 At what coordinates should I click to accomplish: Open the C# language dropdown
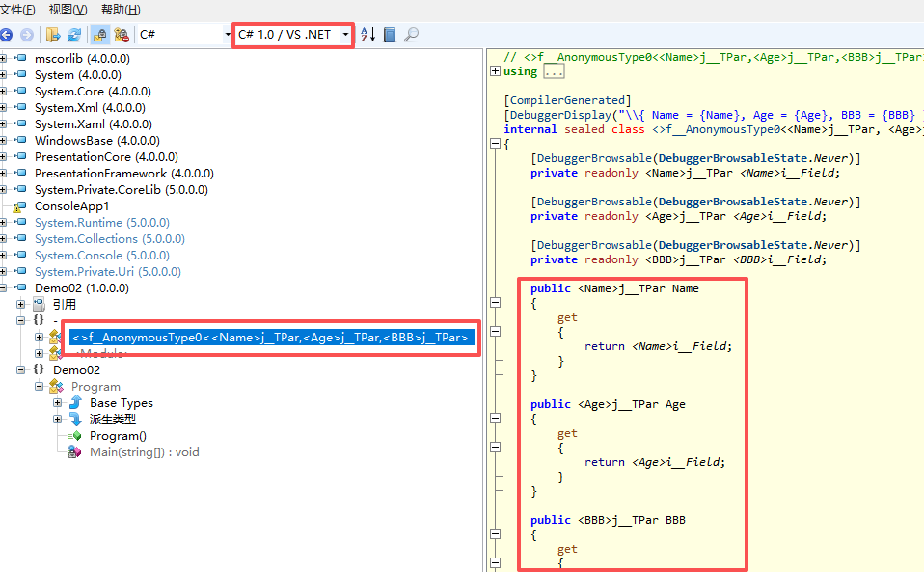coord(184,35)
